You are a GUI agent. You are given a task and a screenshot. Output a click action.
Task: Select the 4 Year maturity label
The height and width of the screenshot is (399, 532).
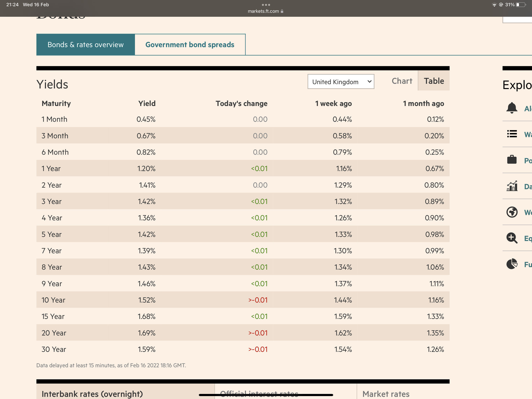click(x=52, y=218)
